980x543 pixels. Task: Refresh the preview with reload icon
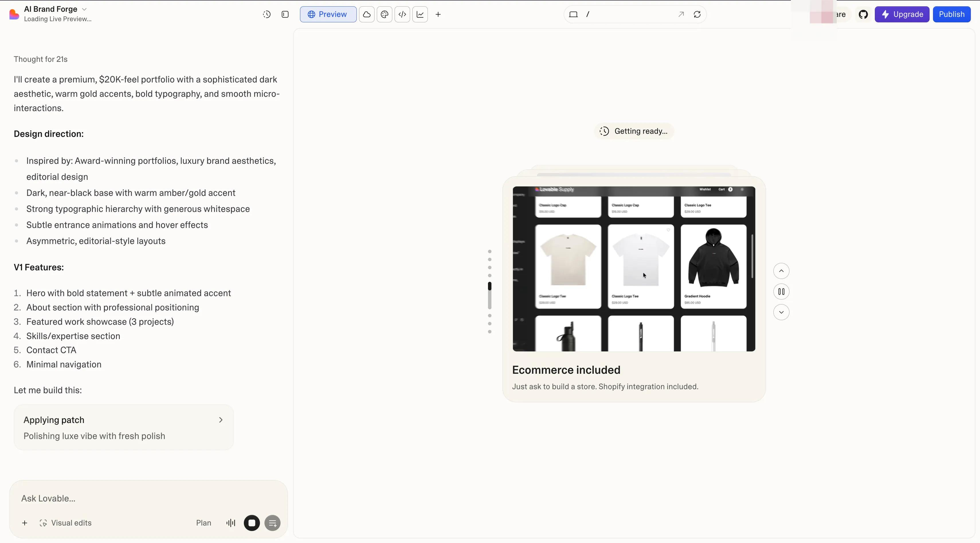(x=697, y=14)
